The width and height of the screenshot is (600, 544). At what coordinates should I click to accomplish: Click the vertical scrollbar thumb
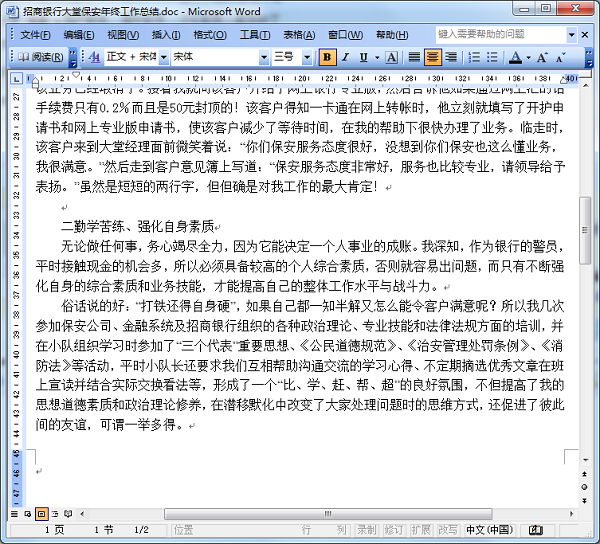585,230
